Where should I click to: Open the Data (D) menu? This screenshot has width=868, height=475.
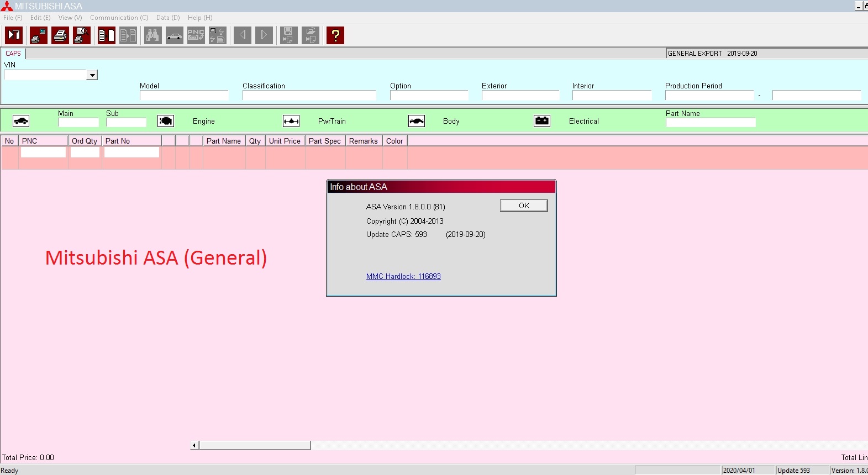tap(168, 18)
